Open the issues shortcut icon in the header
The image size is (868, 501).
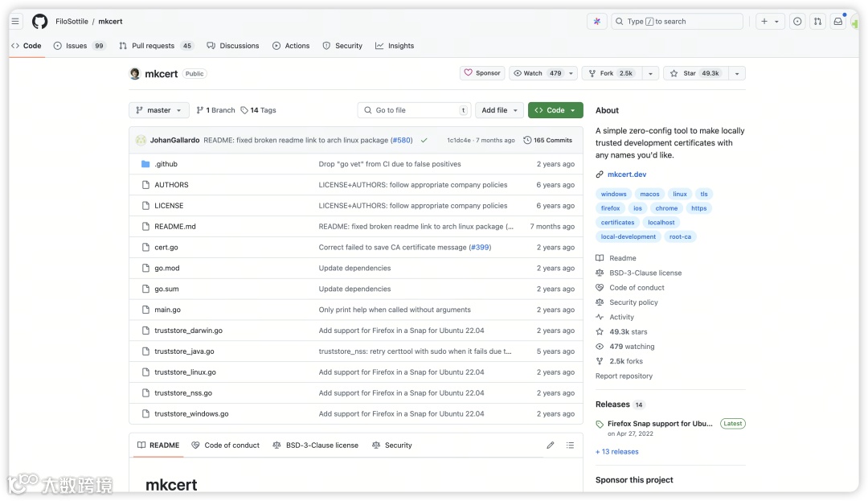[x=797, y=22]
